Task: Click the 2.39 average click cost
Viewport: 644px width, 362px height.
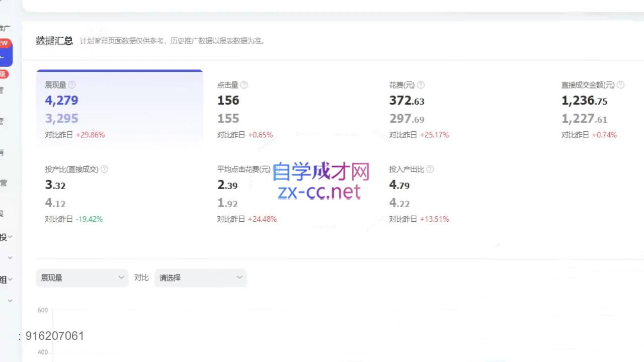Action: (227, 185)
